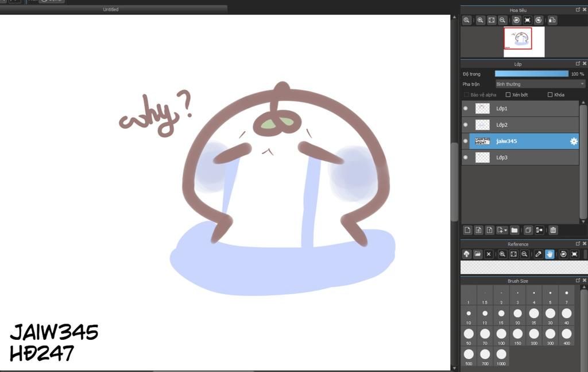This screenshot has height=372, width=588.
Task: Choose brush size 100
Action: click(x=501, y=336)
